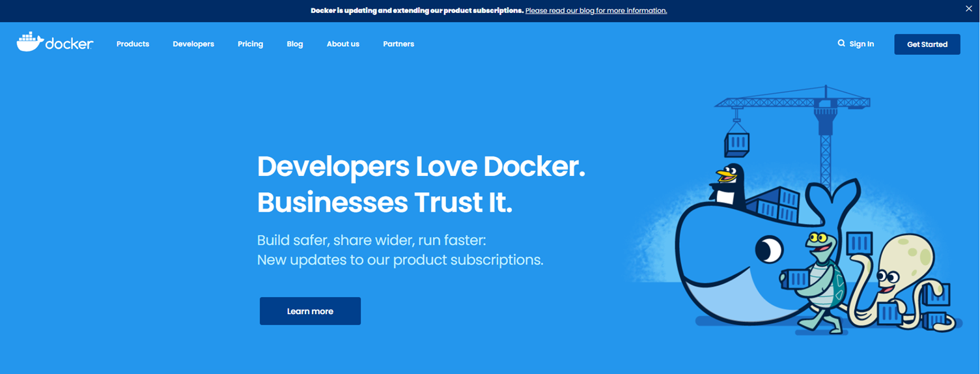Click the big blue whale's eye
This screenshot has width=980, height=374.
[768, 248]
